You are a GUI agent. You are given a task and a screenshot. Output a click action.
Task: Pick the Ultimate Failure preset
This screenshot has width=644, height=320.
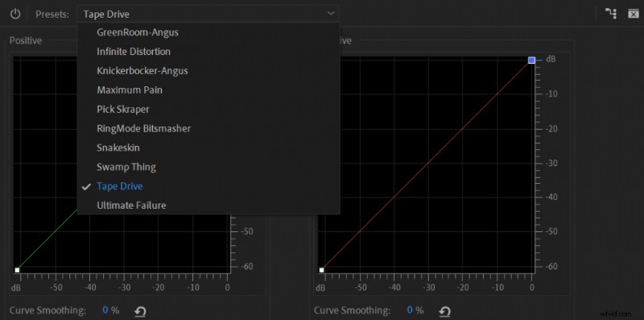[208, 205]
